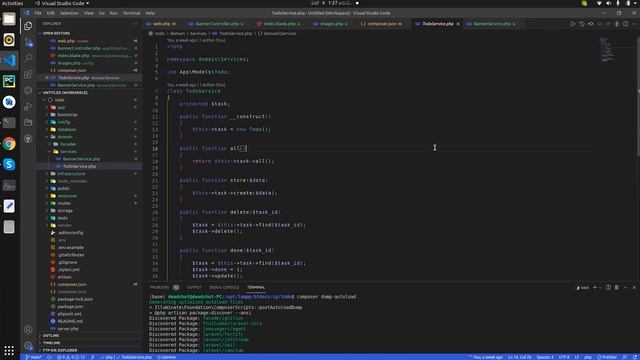The width and height of the screenshot is (640, 360).
Task: Expand the Timeline section
Action: coord(51,343)
